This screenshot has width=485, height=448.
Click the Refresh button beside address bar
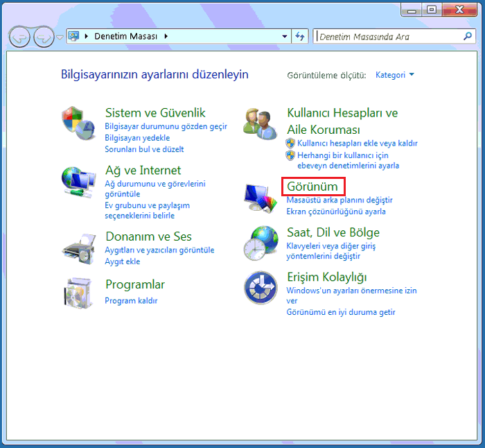click(x=300, y=37)
